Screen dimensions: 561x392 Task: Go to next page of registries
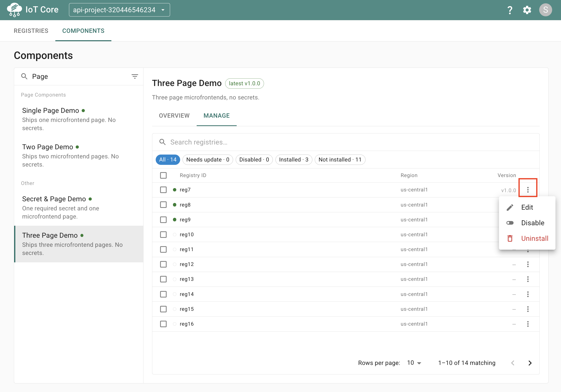point(530,363)
